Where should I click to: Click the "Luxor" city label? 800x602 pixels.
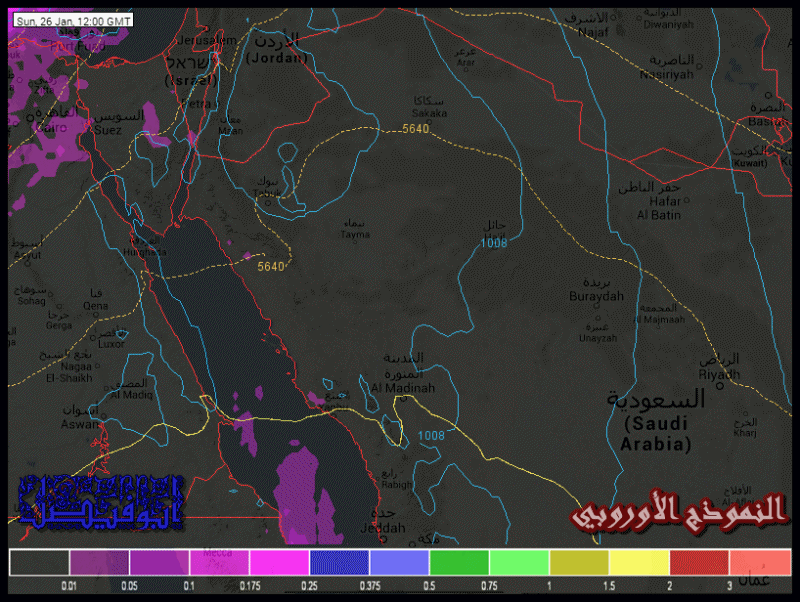point(111,344)
